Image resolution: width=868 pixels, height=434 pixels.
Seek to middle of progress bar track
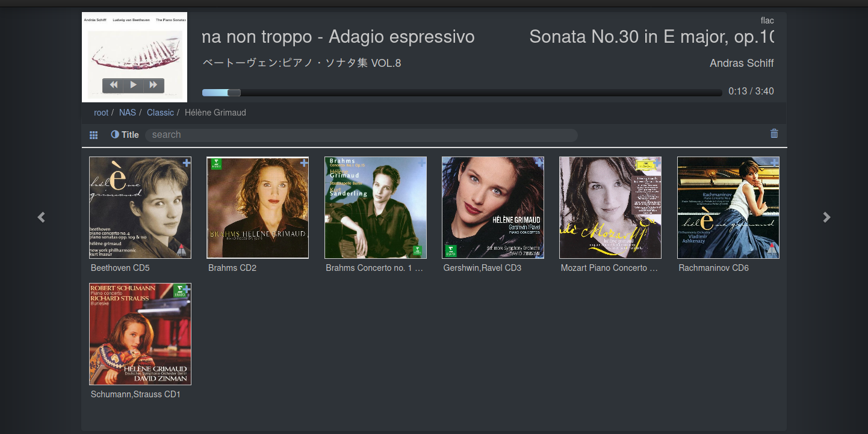tap(462, 93)
